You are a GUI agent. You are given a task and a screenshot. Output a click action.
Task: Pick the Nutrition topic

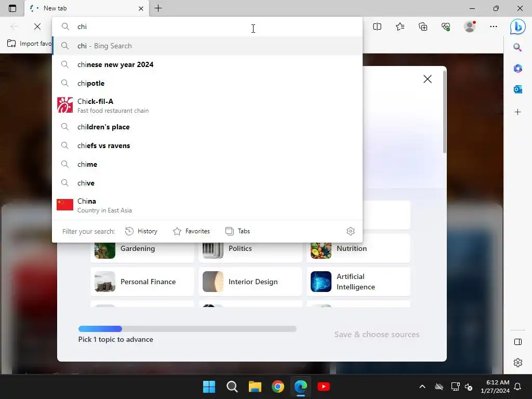tap(358, 249)
